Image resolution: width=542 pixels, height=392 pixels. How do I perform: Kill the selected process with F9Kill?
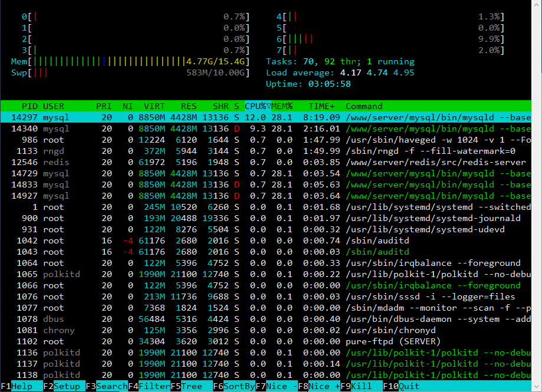click(358, 386)
